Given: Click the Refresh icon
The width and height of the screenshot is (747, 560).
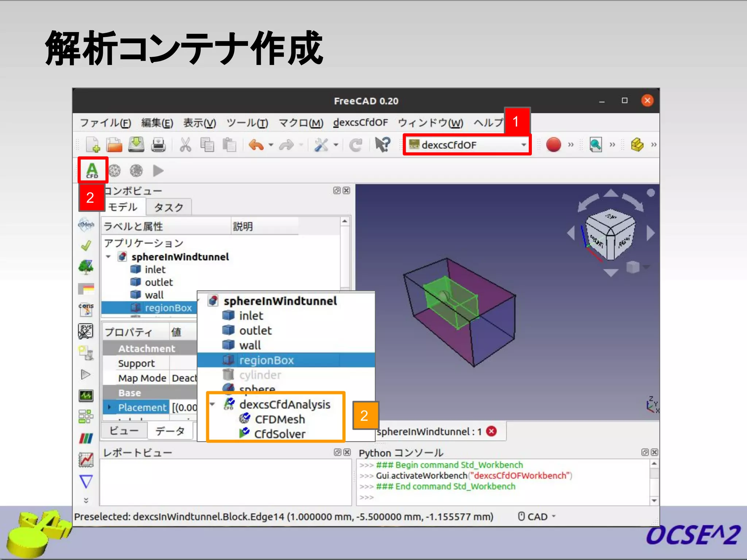Looking at the screenshot, I should coord(356,145).
